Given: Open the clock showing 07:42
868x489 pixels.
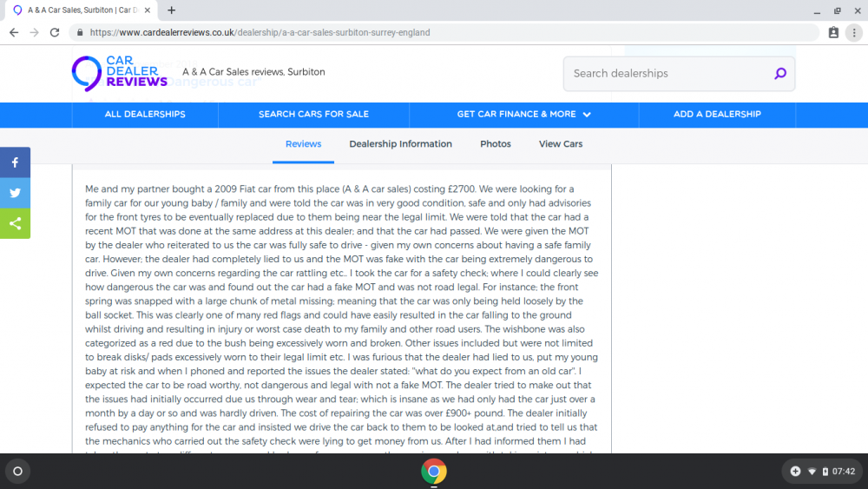Looking at the screenshot, I should (844, 472).
